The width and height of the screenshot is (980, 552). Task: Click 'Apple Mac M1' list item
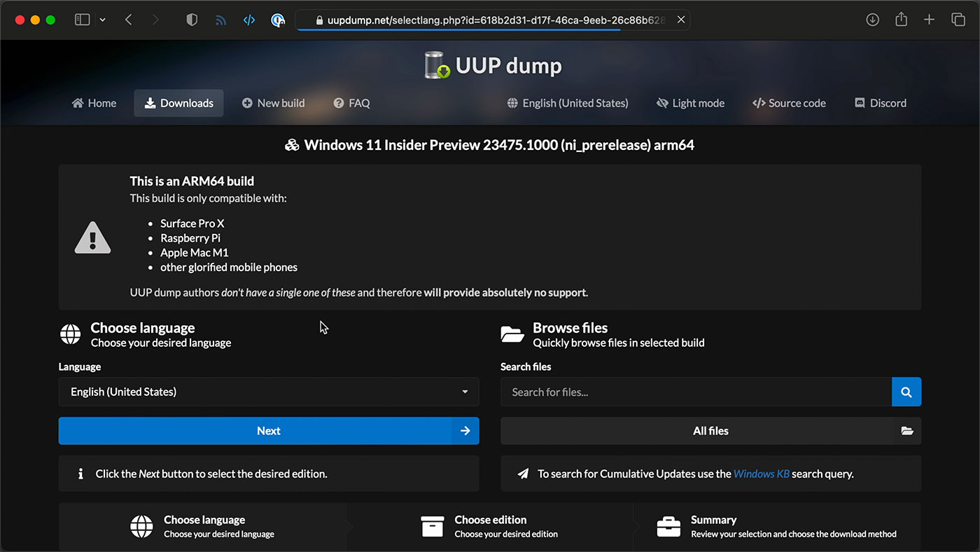click(x=195, y=253)
